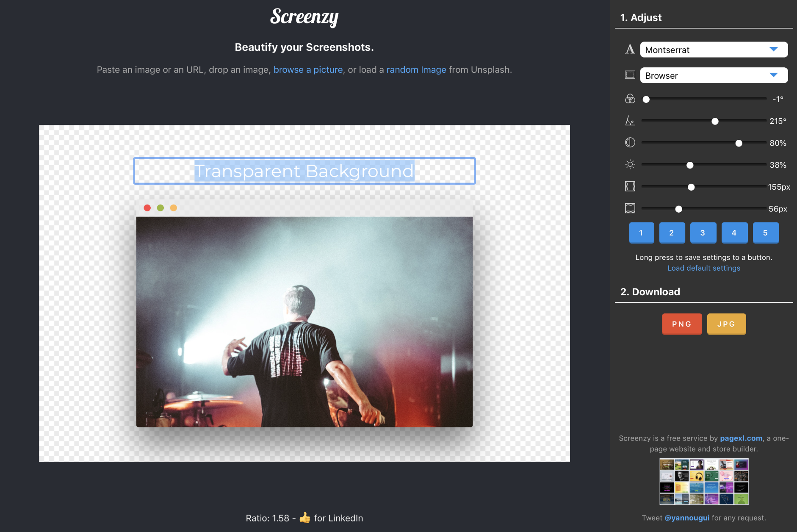Load a random Image from Unsplash
The image size is (797, 532).
[x=416, y=69]
